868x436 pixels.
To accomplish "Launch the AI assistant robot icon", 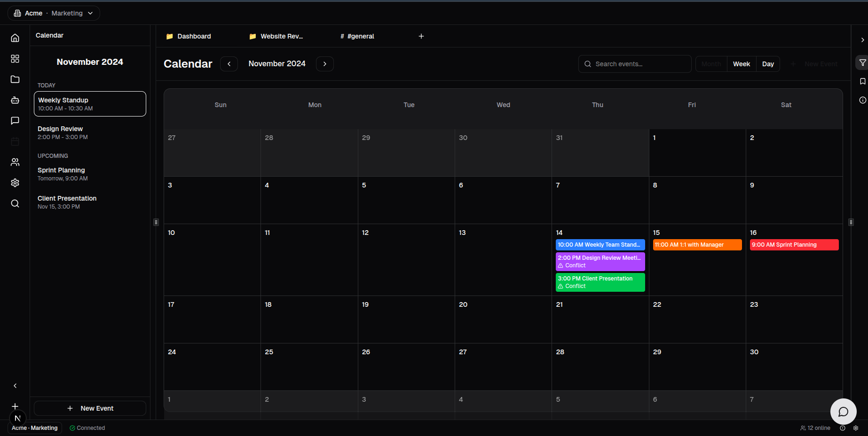I will 15,100.
